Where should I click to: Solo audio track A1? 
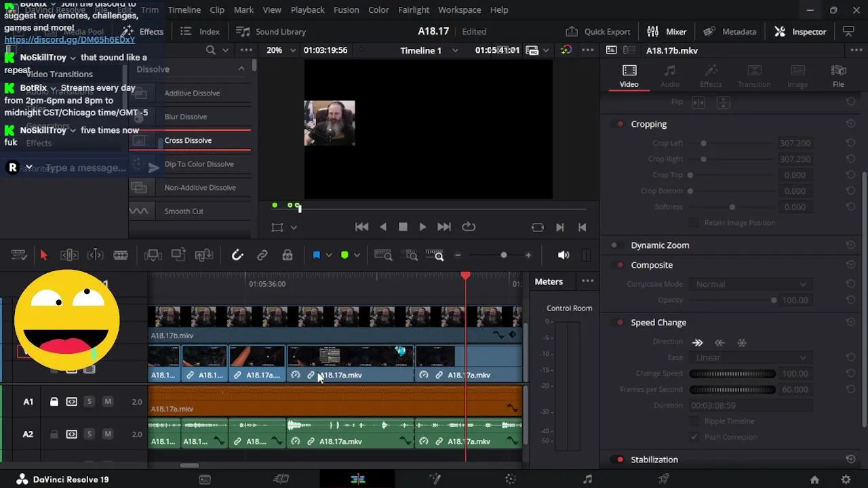point(90,402)
